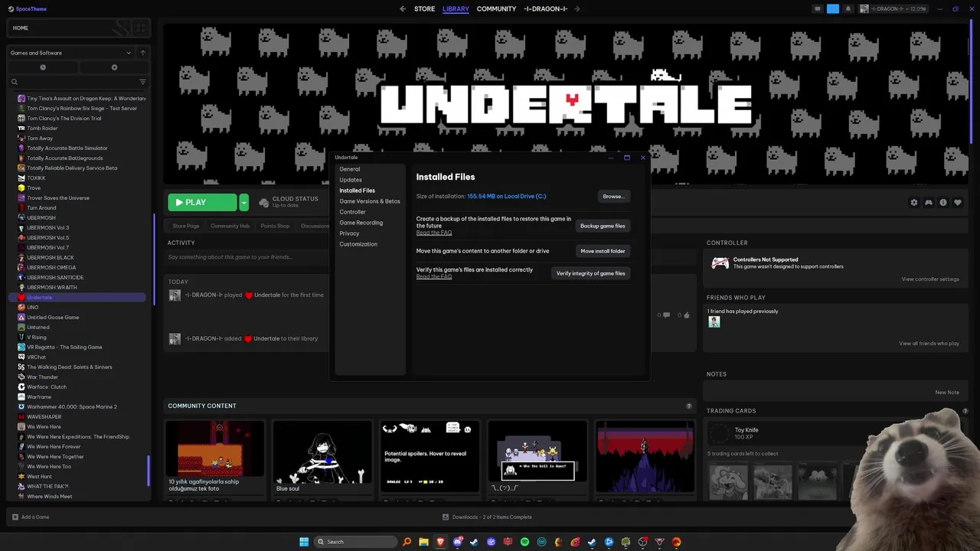Open the Points Shop tab
Viewport: 980px width, 551px height.
[x=275, y=226]
